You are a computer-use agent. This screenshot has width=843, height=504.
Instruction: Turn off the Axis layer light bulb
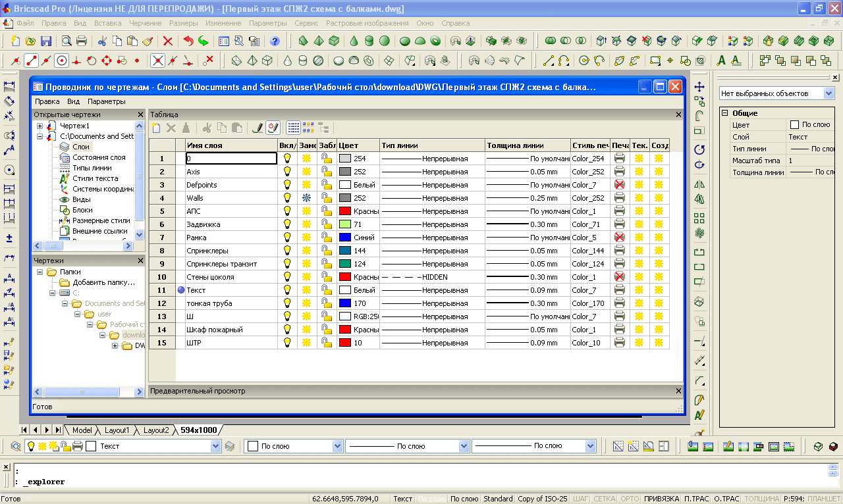(x=287, y=172)
